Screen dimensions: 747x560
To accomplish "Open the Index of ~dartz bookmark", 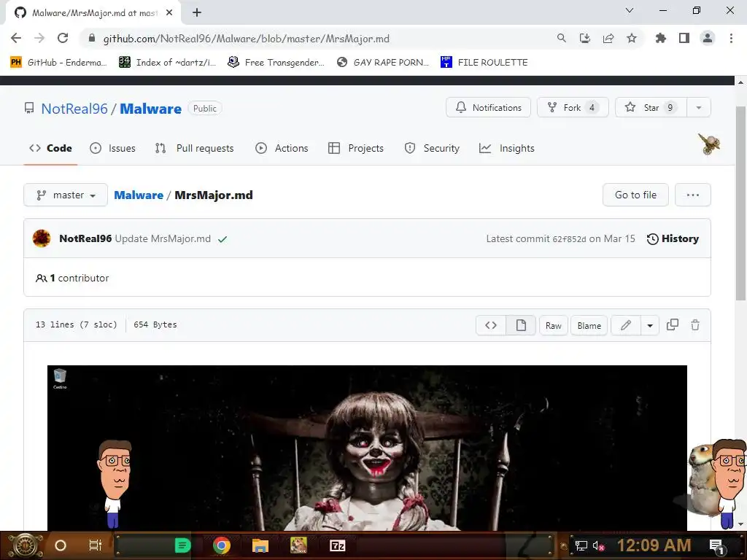I will click(x=167, y=63).
